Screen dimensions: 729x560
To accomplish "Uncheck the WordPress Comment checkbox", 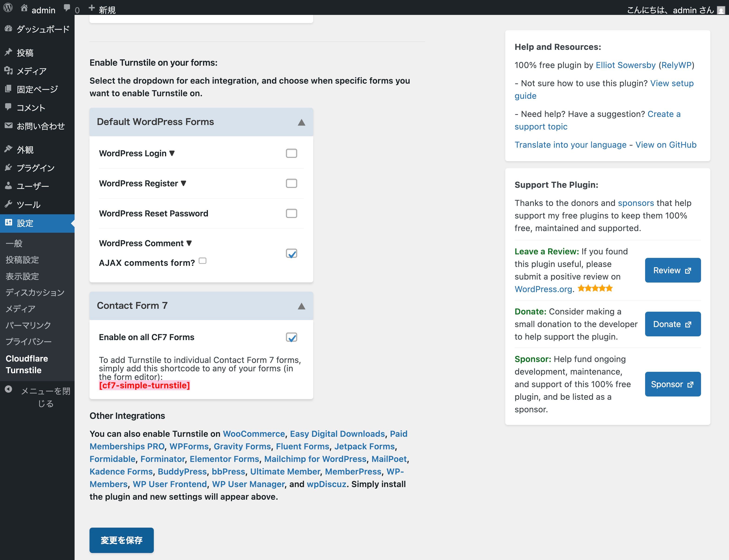I will coord(292,253).
